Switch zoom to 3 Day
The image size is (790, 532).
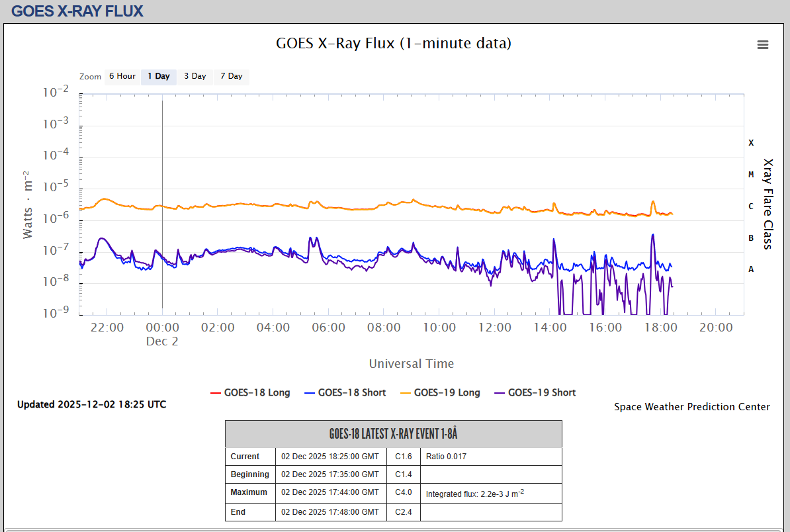coord(195,76)
